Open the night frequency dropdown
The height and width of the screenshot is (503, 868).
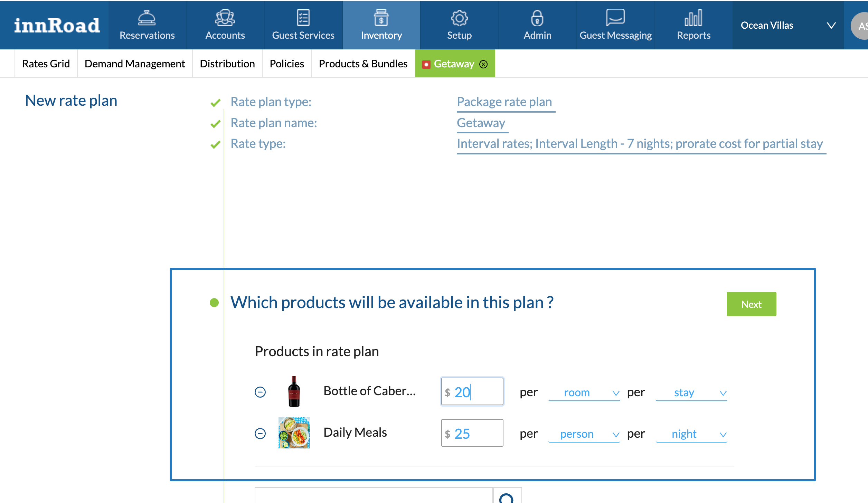(691, 434)
